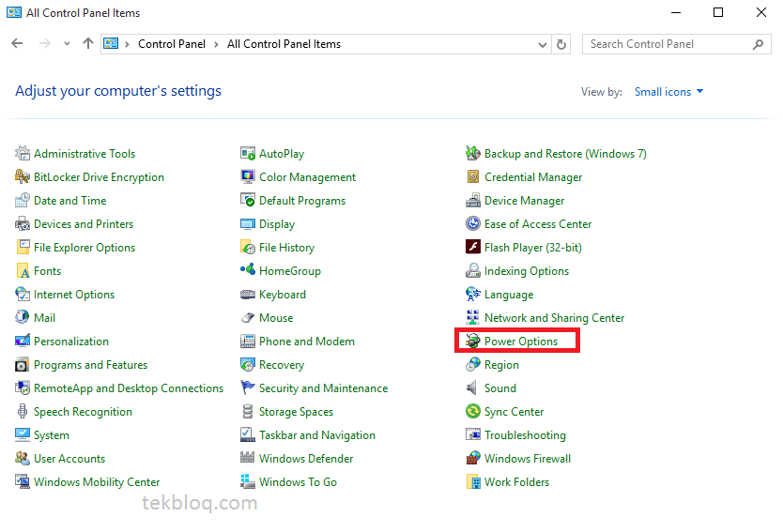Viewport: 783px width, 532px height.
Task: Click the Flash Player red icon
Action: [473, 247]
